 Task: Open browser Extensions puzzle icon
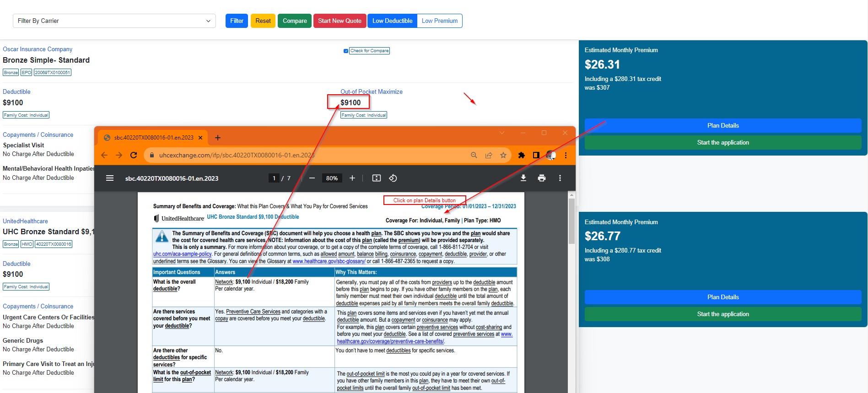tap(521, 155)
